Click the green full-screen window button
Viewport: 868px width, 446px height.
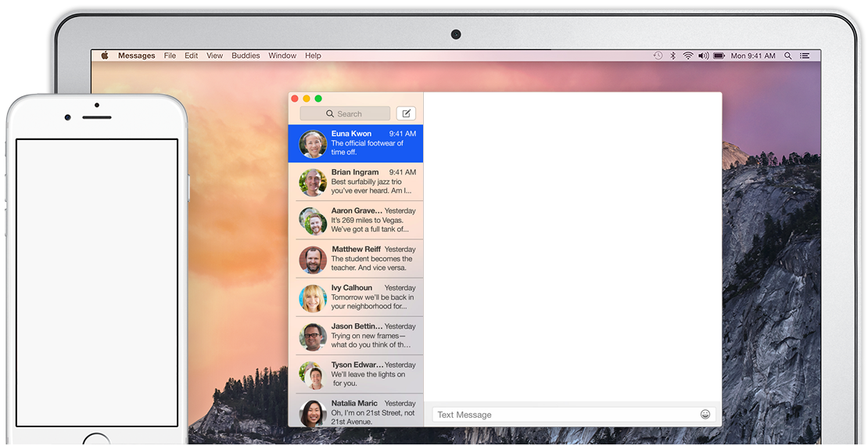click(x=318, y=99)
